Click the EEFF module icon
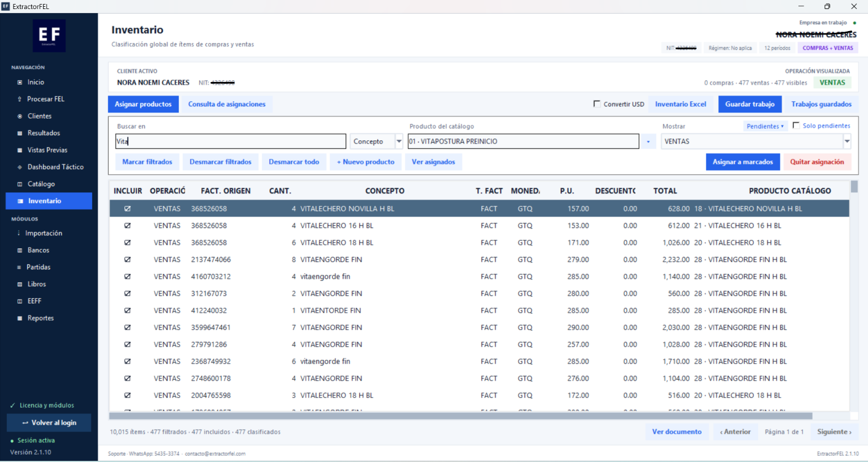This screenshot has width=868, height=462. 20,301
